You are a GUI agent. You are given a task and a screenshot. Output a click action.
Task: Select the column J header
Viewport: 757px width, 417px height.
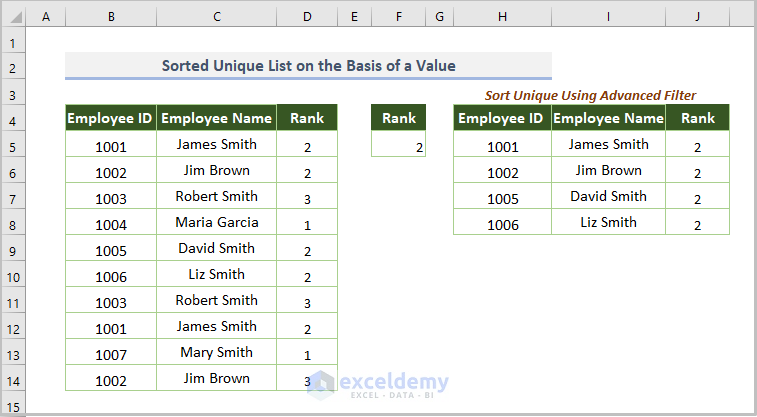697,18
